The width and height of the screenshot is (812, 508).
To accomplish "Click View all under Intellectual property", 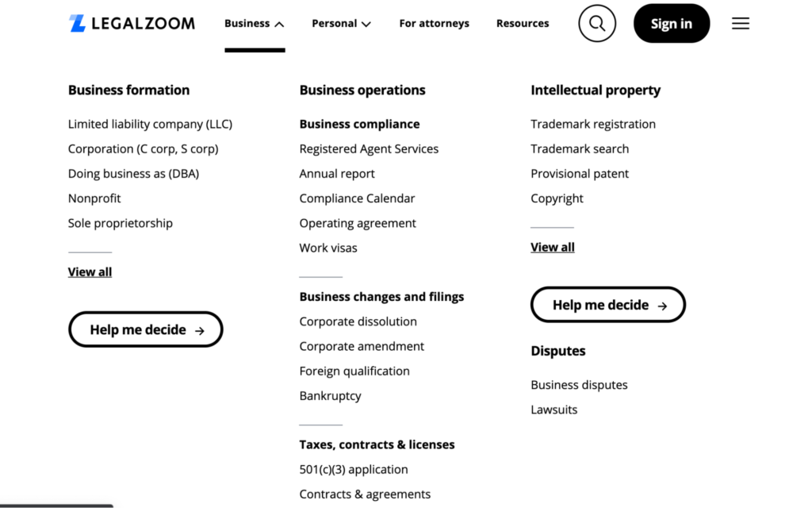I will point(553,247).
